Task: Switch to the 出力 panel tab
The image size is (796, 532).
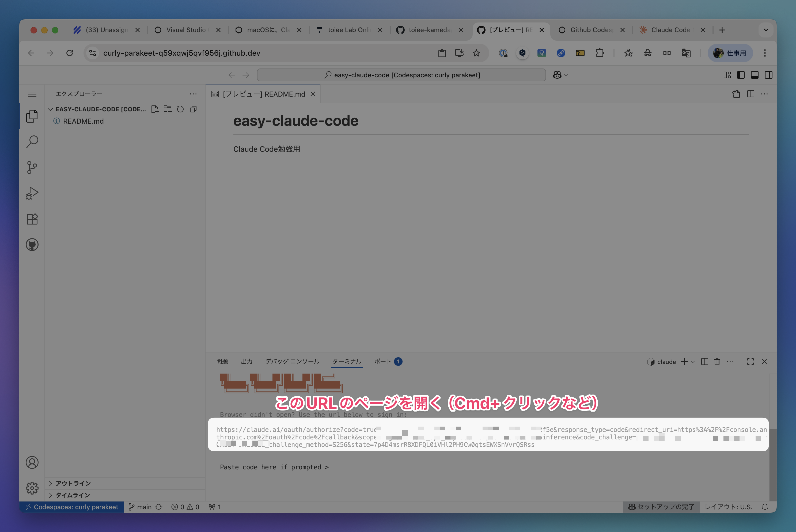Action: click(x=247, y=361)
